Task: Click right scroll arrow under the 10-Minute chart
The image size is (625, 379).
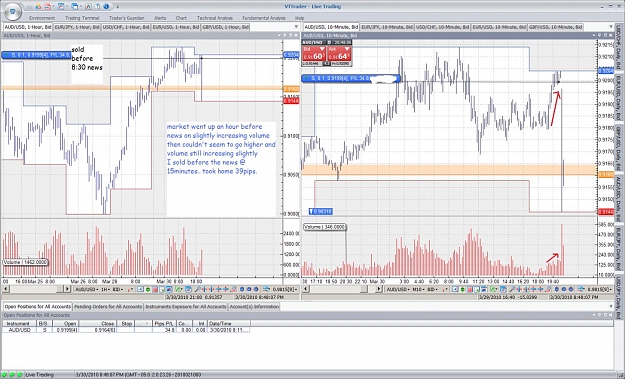Action: [x=379, y=289]
